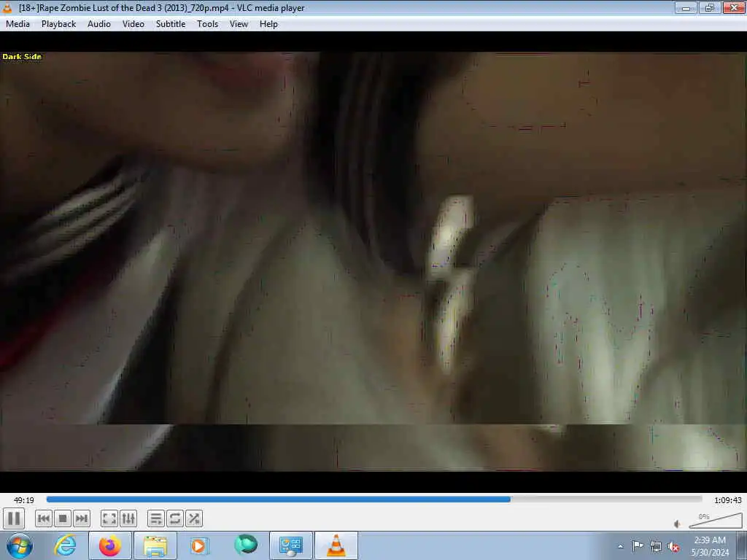Set volume using the volume slider
The height and width of the screenshot is (560, 747).
[x=715, y=521]
